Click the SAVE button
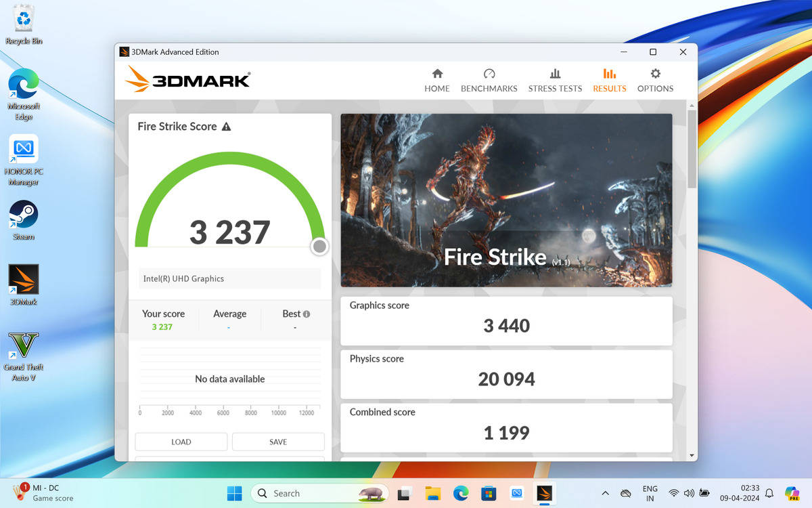 278,442
